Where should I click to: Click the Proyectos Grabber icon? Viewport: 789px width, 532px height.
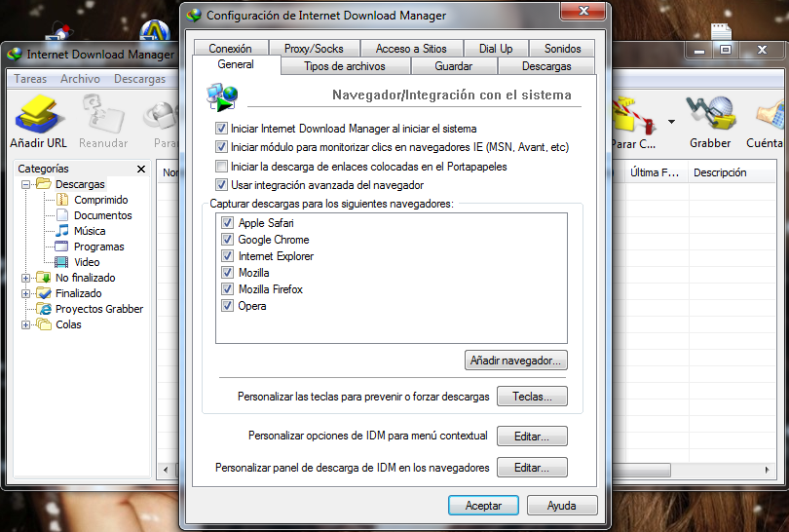tap(44, 309)
